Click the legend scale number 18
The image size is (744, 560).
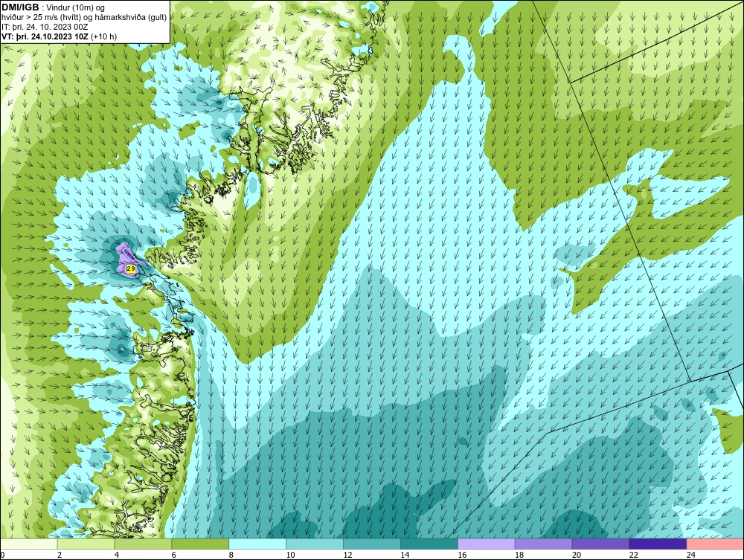pyautogui.click(x=519, y=555)
